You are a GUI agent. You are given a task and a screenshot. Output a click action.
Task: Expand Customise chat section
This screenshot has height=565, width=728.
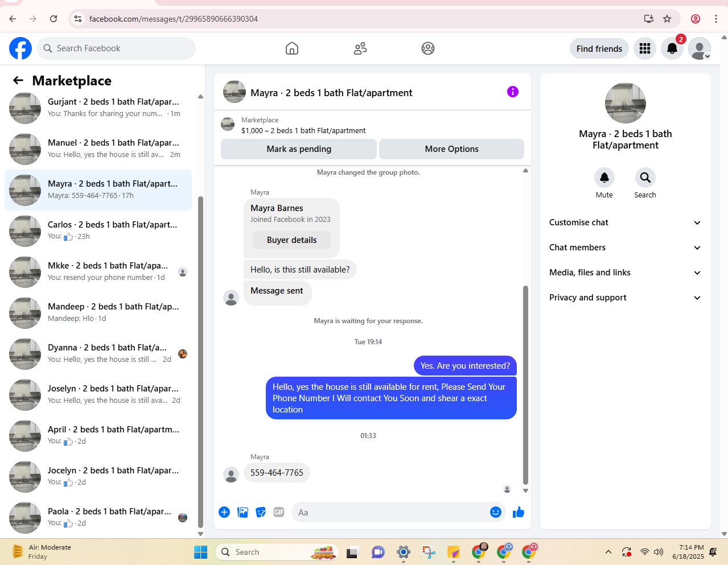pyautogui.click(x=625, y=222)
